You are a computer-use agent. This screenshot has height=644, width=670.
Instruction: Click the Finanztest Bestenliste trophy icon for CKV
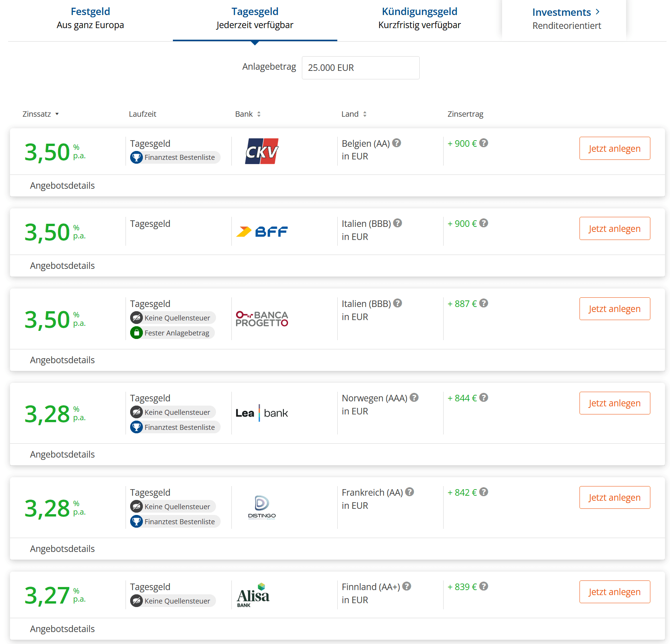(136, 157)
